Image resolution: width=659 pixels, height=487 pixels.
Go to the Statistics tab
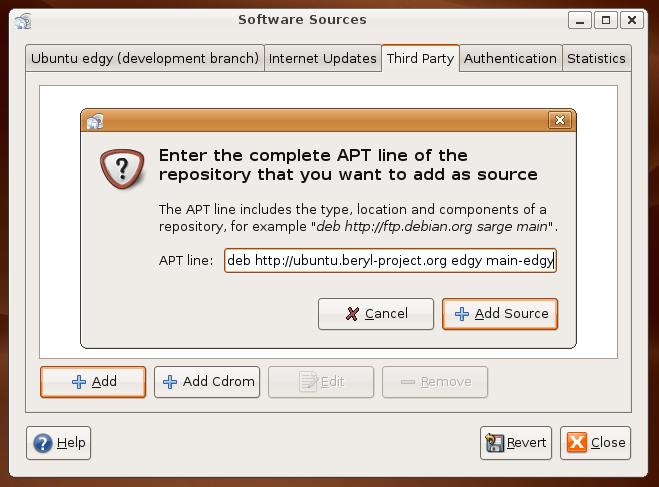[x=596, y=59]
